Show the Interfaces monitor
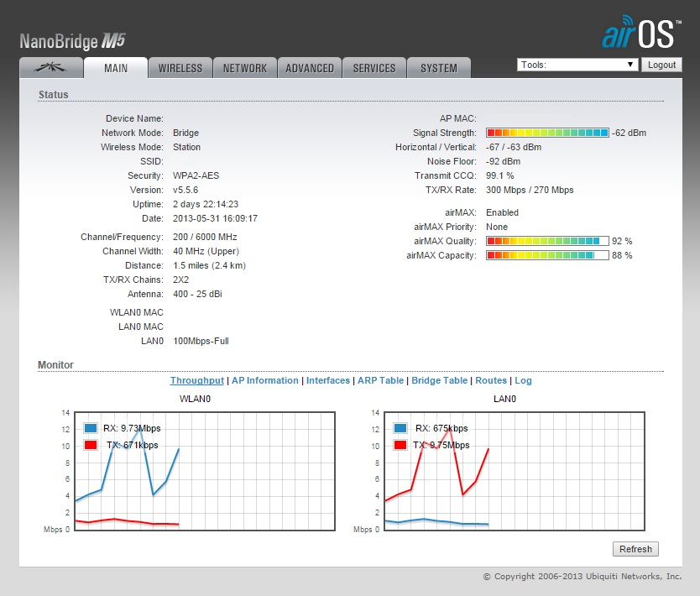700x596 pixels. [x=328, y=380]
